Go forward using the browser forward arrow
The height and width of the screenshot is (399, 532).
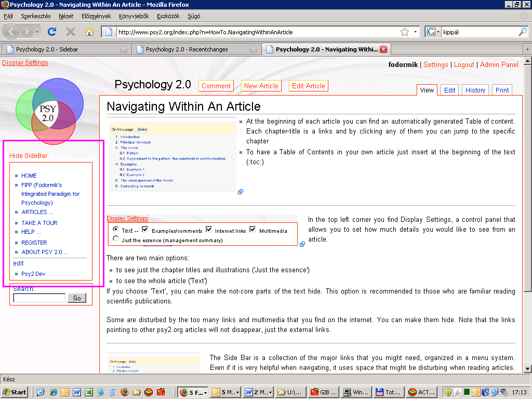click(x=26, y=32)
